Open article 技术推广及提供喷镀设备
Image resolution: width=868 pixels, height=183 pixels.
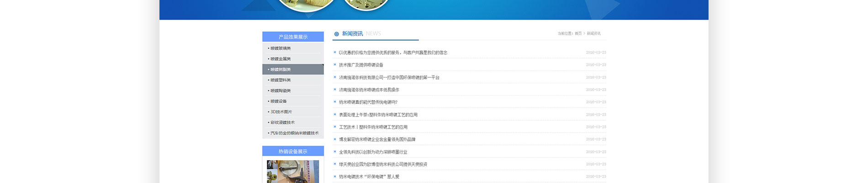tap(361, 65)
